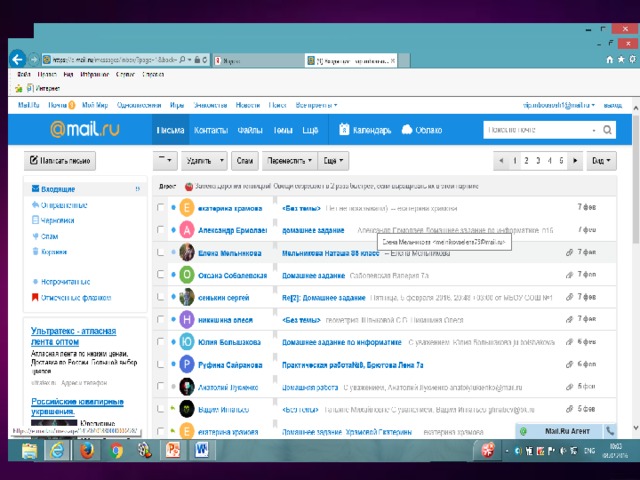640x480 pixels.
Task: Click Написать письмо button
Action: tap(60, 160)
